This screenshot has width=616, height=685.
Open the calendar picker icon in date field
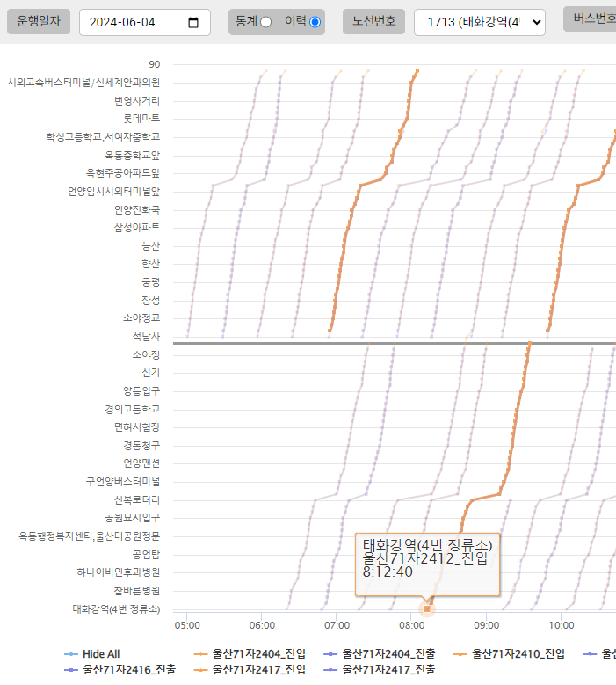193,22
